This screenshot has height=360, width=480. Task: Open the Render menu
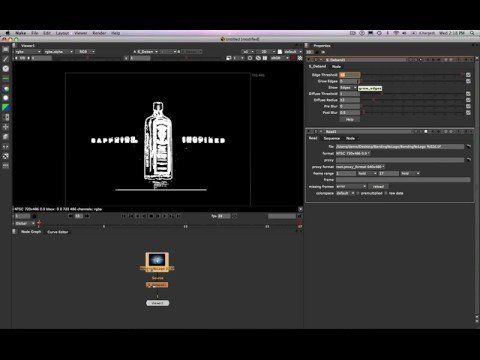[99, 33]
